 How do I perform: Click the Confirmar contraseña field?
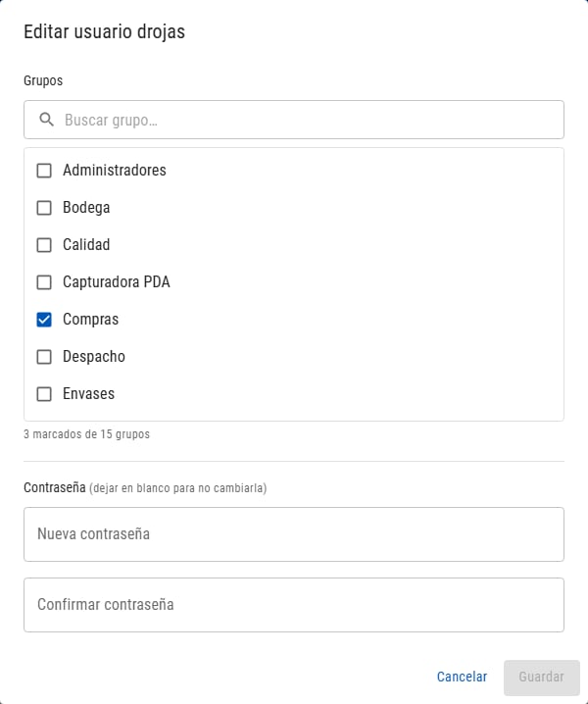[294, 605]
